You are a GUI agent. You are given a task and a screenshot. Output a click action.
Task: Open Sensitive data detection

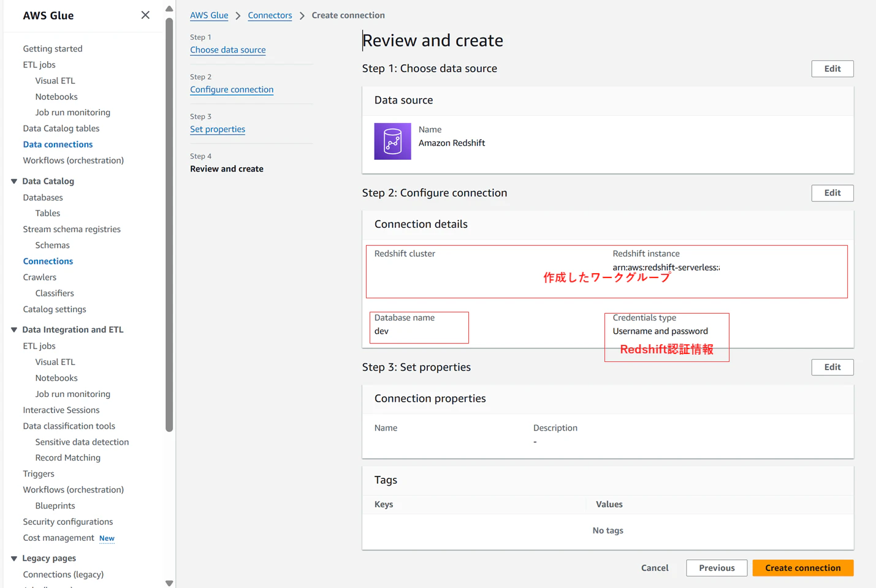click(x=82, y=442)
